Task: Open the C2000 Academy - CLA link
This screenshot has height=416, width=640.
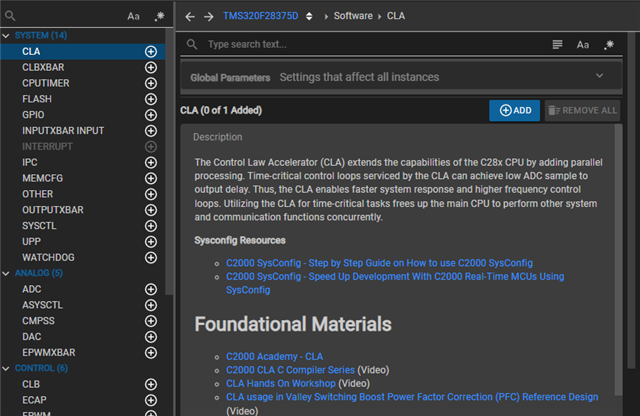Action: 274,356
